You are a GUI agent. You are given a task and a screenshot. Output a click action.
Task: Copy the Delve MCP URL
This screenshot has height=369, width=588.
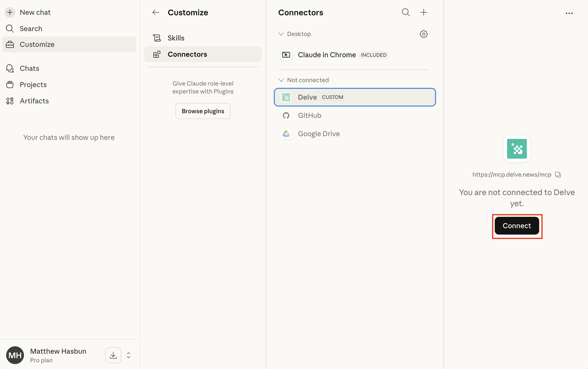tap(558, 175)
